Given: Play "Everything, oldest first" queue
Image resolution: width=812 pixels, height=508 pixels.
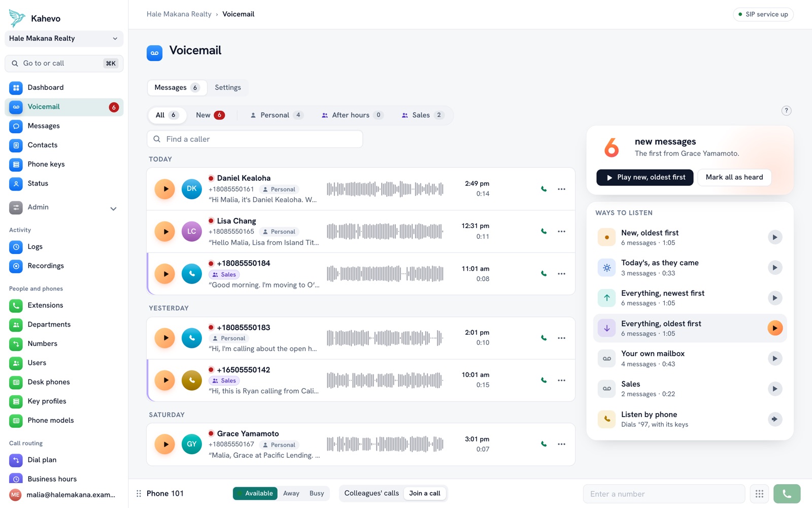Looking at the screenshot, I should click(774, 328).
